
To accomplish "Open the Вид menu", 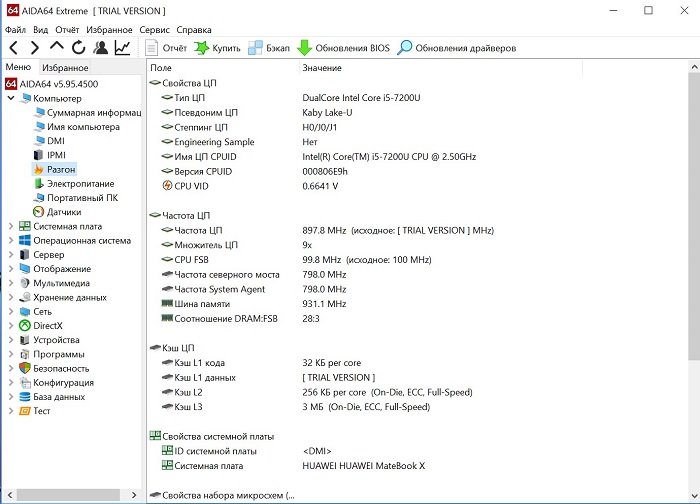I will [41, 30].
